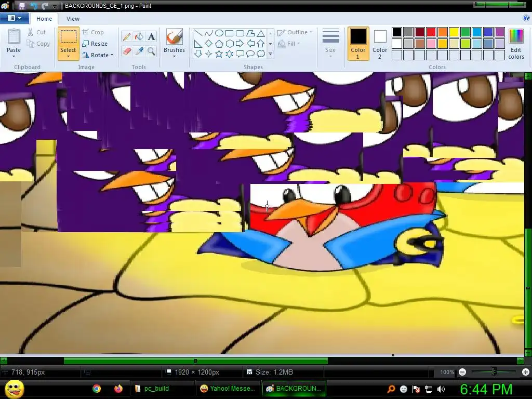
Task: Select the Rectangle shape
Action: (x=229, y=33)
